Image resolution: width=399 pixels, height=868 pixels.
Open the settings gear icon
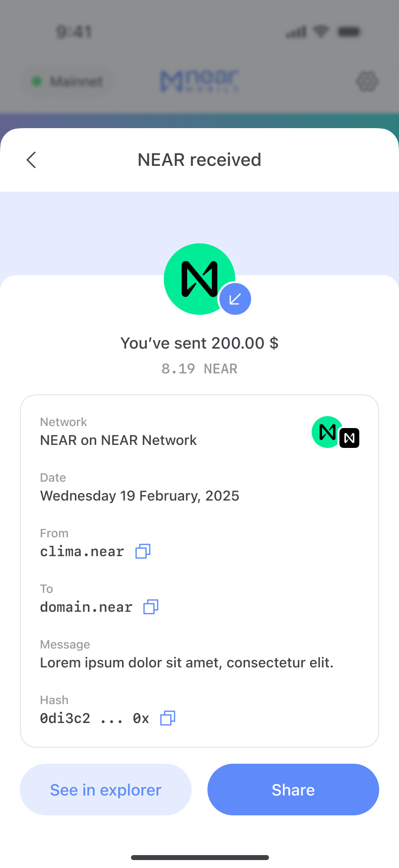(x=367, y=81)
